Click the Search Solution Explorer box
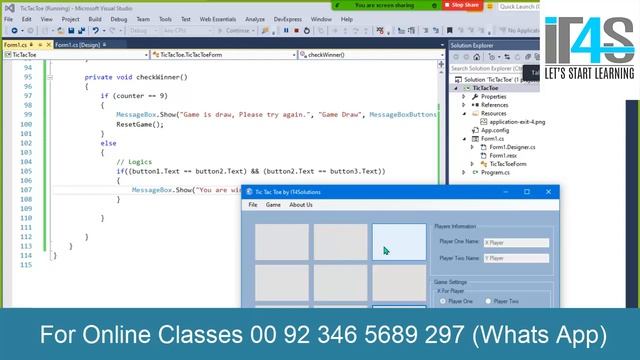Screen dimensions: 640x360 pyautogui.click(x=487, y=69)
